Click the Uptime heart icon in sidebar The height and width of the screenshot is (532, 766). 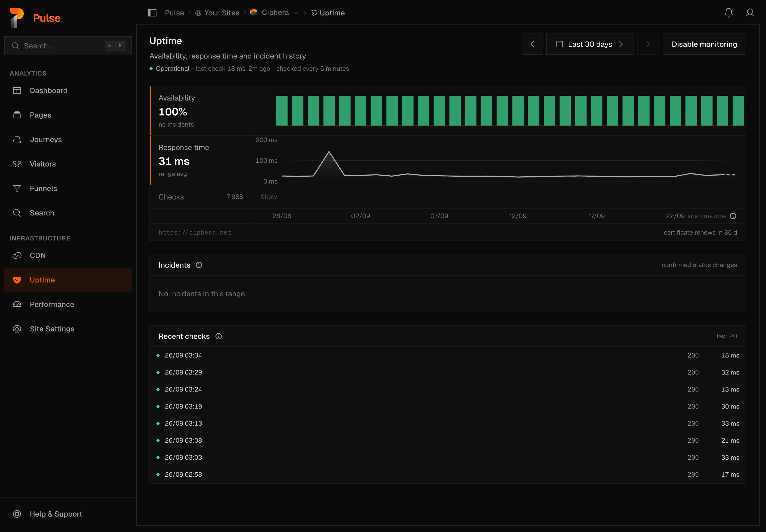point(17,280)
